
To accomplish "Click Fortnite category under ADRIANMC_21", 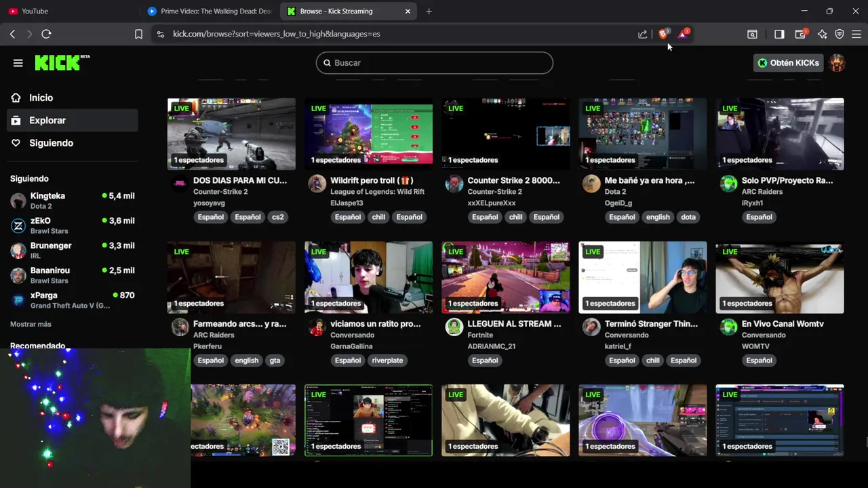I will point(480,335).
